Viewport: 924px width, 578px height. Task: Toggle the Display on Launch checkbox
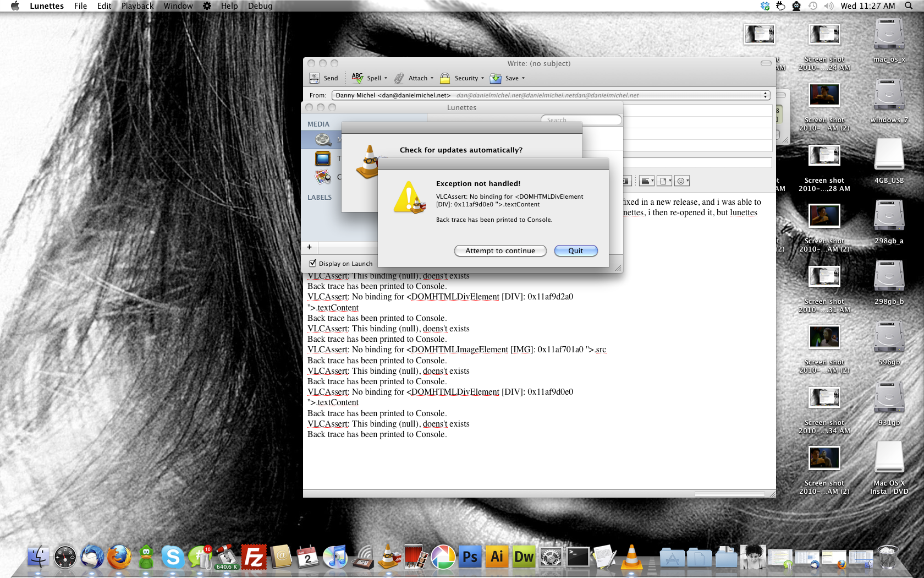[313, 264]
